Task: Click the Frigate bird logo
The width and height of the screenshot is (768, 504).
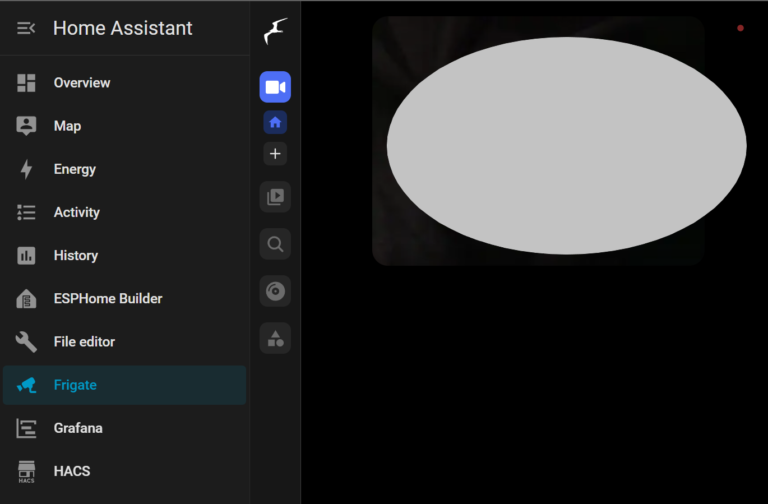Action: coord(275,31)
